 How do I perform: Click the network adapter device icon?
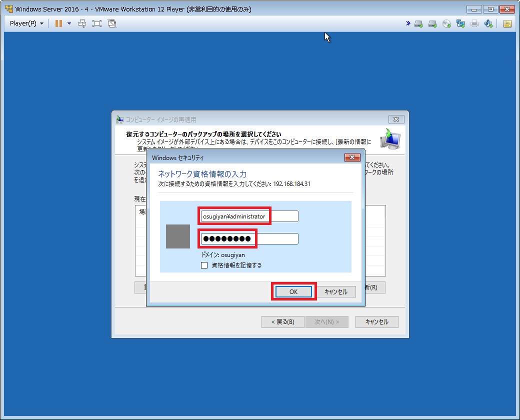click(460, 23)
